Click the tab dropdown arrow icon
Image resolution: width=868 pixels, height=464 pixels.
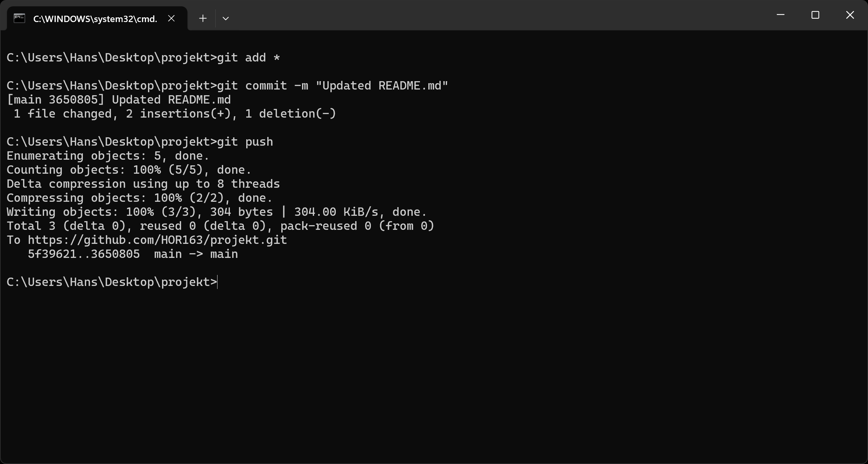pyautogui.click(x=226, y=18)
